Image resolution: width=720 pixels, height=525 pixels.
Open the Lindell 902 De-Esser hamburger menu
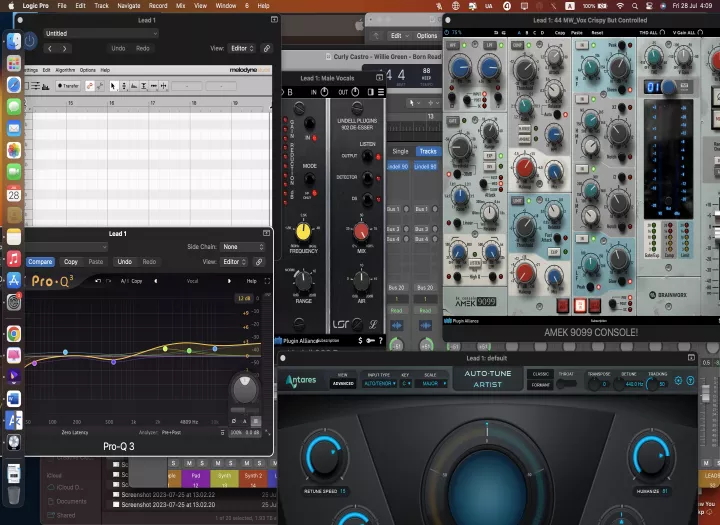click(381, 92)
